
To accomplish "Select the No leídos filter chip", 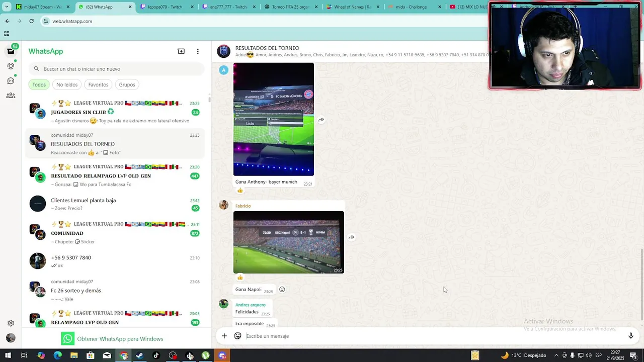I will [67, 84].
